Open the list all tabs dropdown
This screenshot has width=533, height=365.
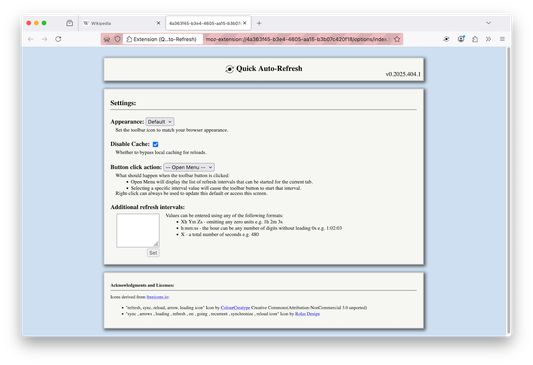pos(488,23)
